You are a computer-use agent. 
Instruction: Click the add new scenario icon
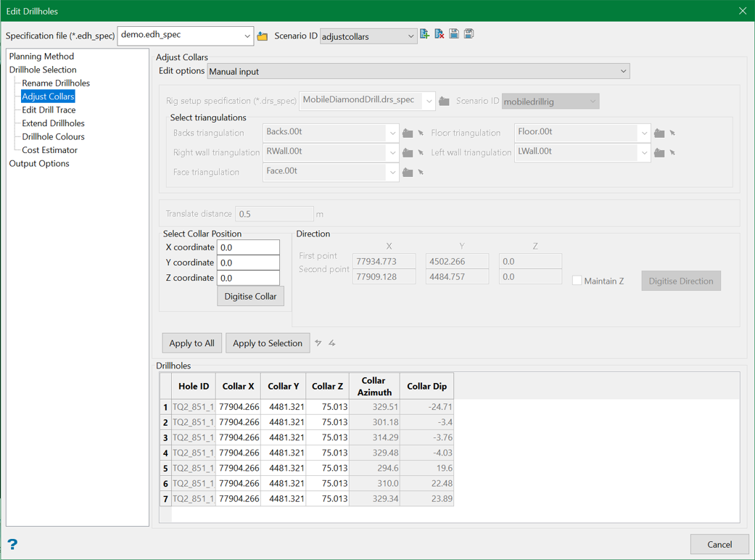pyautogui.click(x=425, y=34)
